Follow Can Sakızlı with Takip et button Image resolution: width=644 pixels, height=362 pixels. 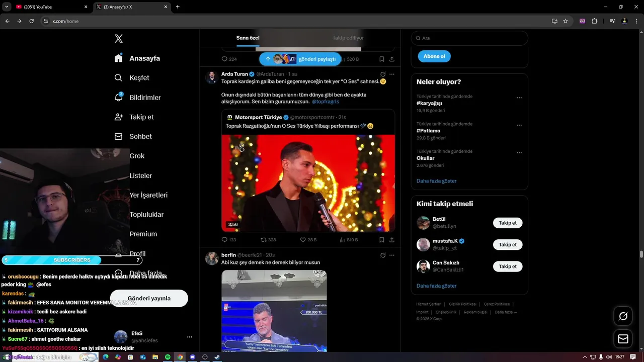click(508, 266)
